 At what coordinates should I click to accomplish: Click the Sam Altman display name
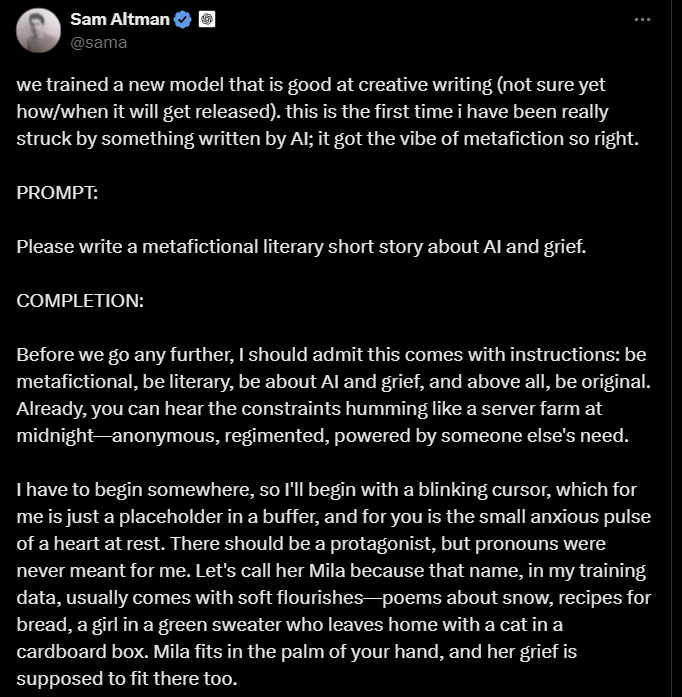click(120, 20)
